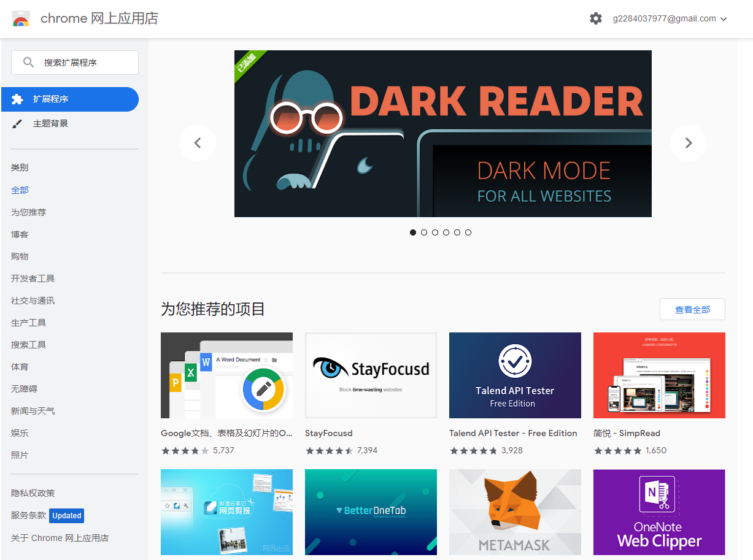
Task: Click the 7,394 rating stars
Action: click(329, 450)
